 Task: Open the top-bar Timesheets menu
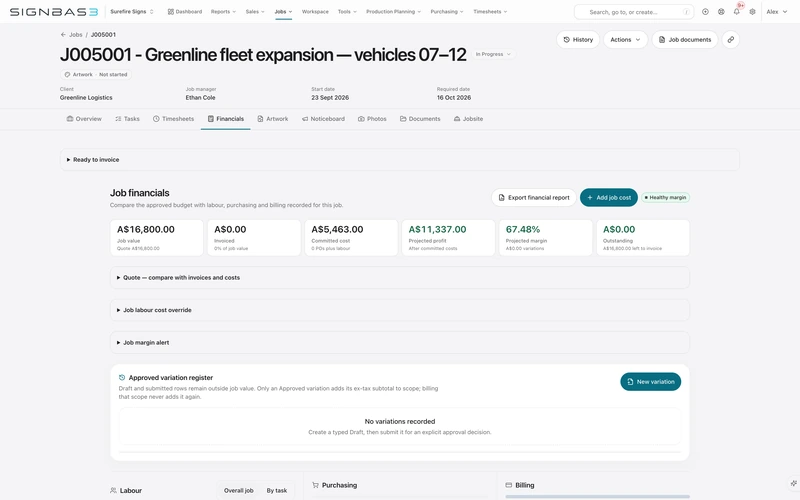490,12
